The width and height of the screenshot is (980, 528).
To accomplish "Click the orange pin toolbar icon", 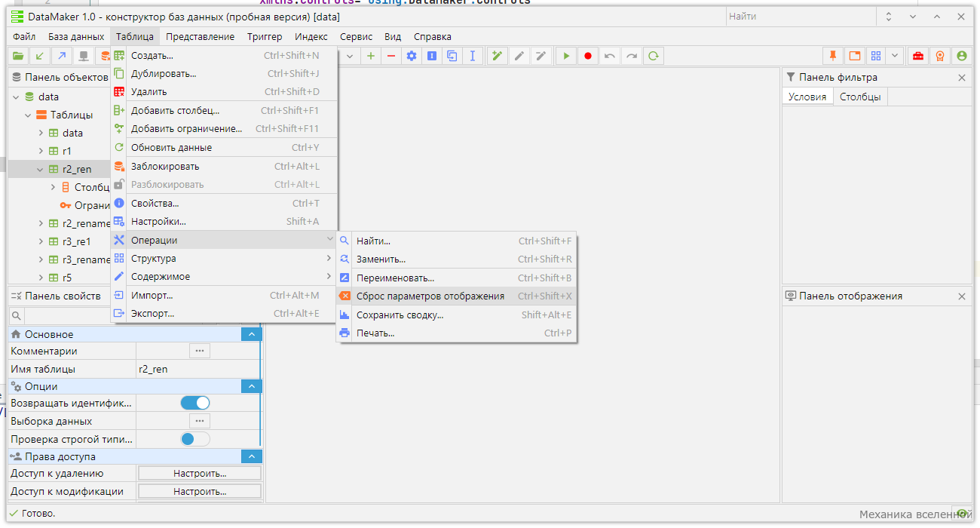I will coord(833,56).
